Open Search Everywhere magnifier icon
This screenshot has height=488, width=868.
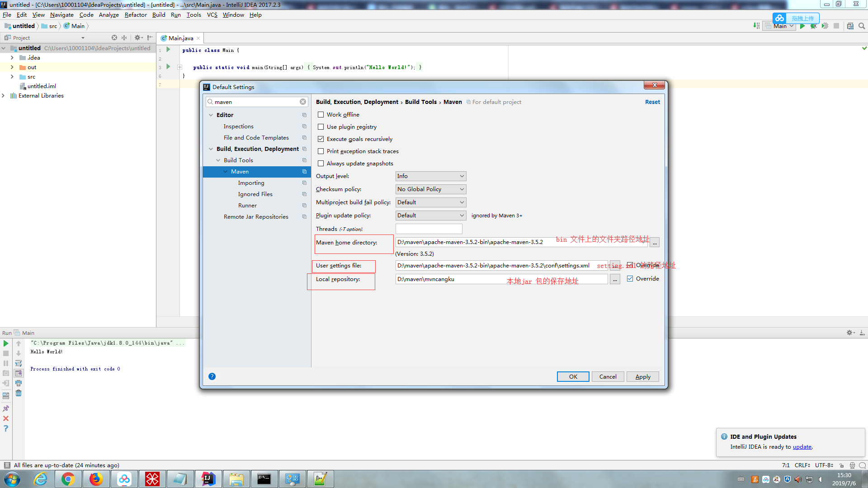(x=862, y=26)
